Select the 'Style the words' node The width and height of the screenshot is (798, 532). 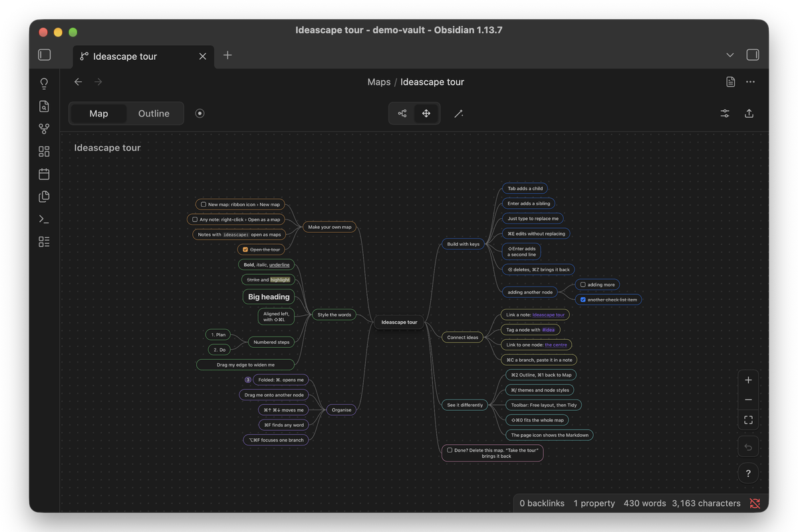point(334,315)
